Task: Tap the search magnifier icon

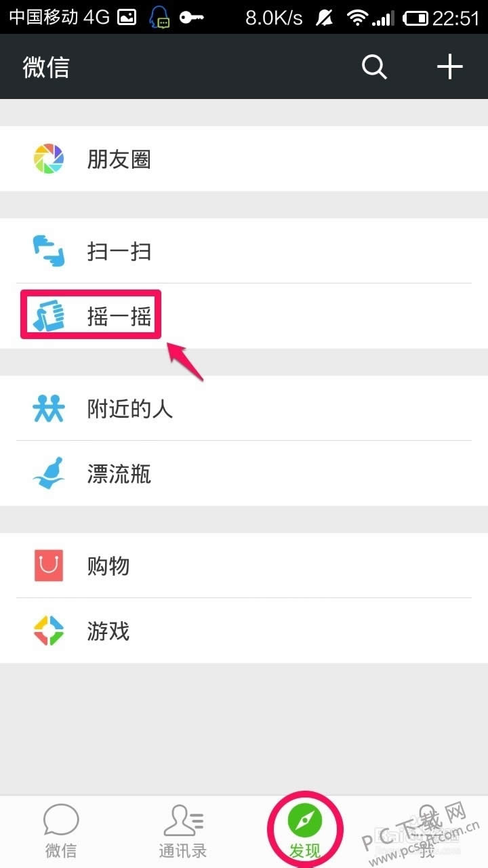Action: [374, 66]
